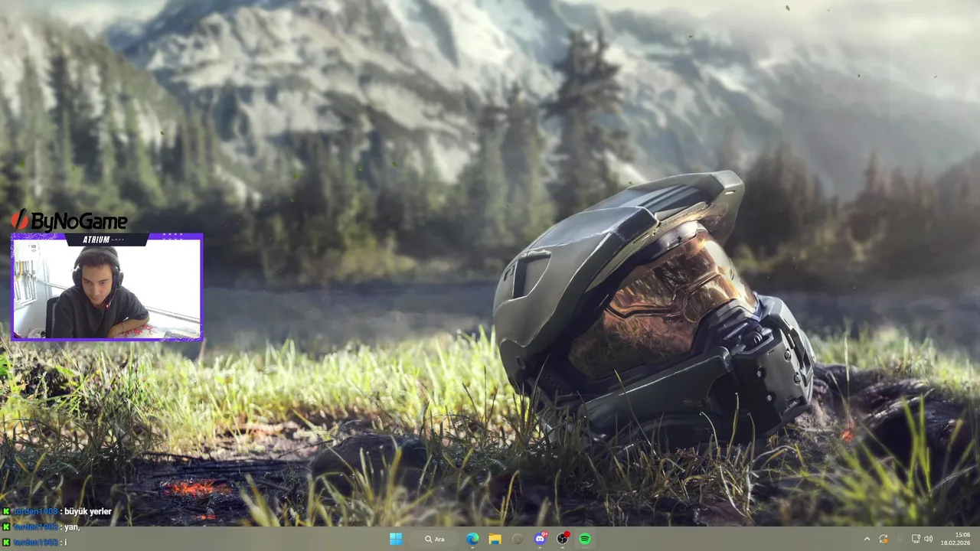Open the Windows Start menu
This screenshot has height=551, width=980.
click(x=396, y=539)
